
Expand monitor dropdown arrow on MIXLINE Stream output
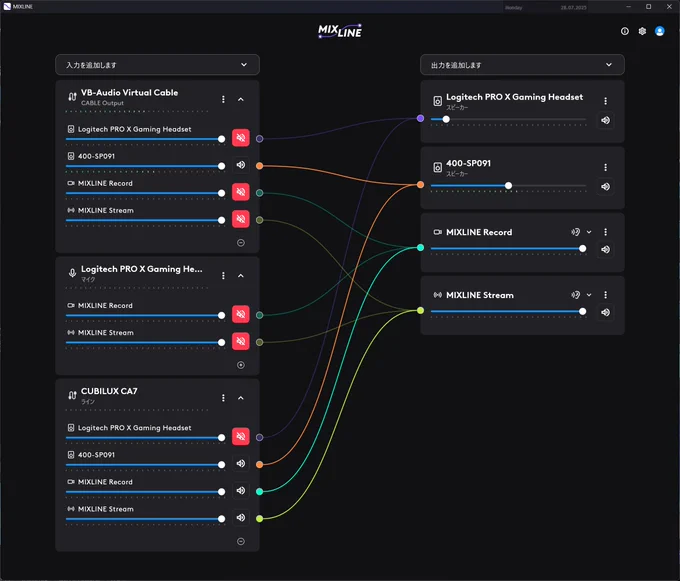pos(589,295)
